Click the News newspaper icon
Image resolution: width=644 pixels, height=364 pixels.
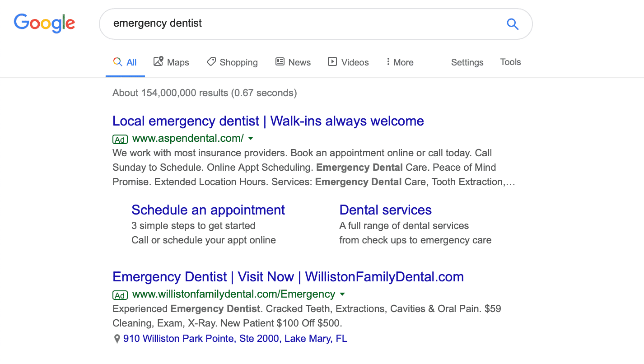tap(280, 62)
